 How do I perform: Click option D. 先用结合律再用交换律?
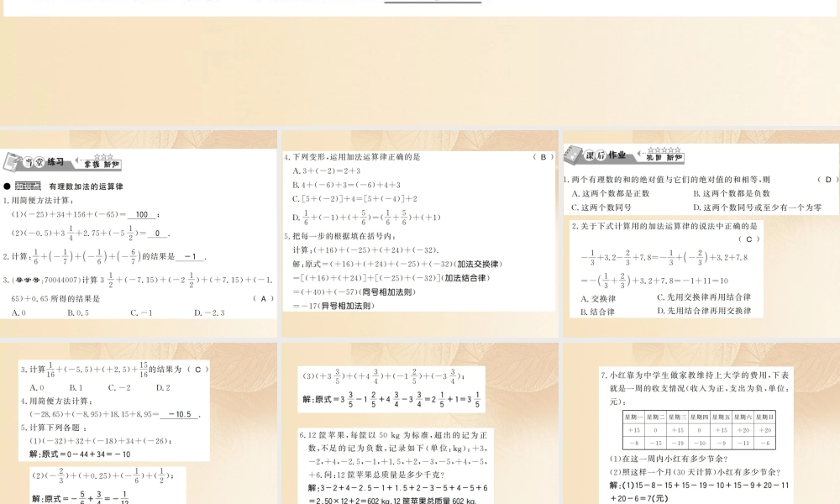pyautogui.click(x=705, y=311)
